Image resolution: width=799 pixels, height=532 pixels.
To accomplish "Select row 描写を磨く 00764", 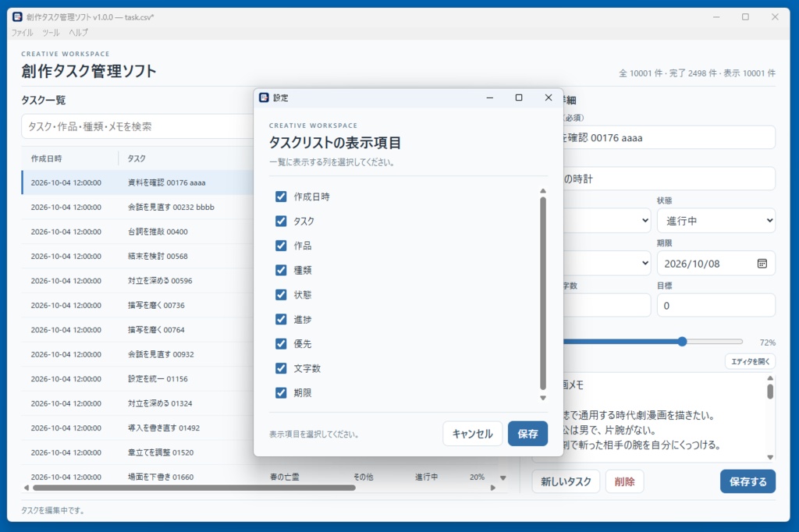I will (137, 329).
